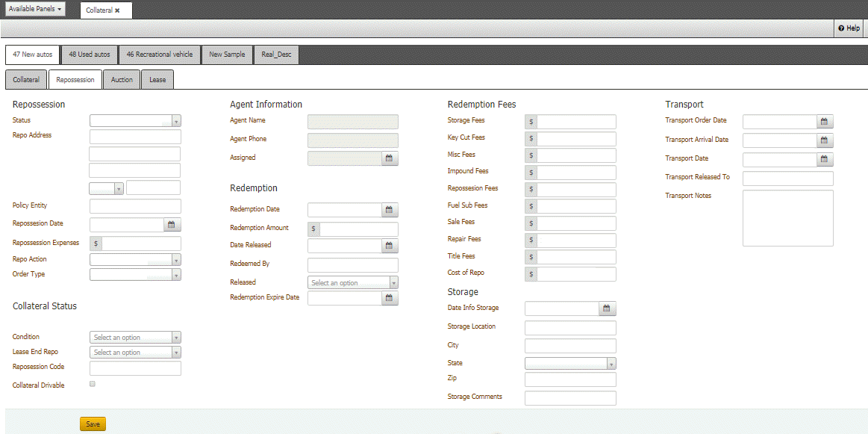Open the Transport Order Date calendar
Screen dimensions: 868x434
pyautogui.click(x=824, y=120)
